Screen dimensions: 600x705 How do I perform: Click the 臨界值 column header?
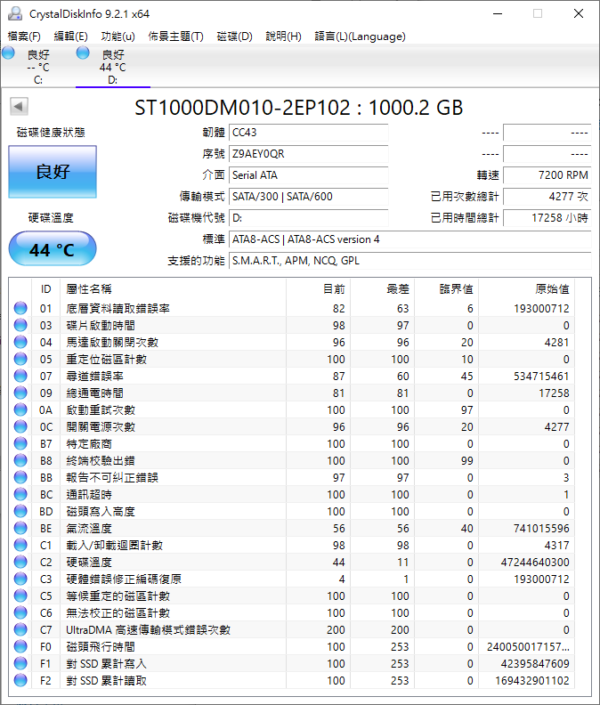447,289
